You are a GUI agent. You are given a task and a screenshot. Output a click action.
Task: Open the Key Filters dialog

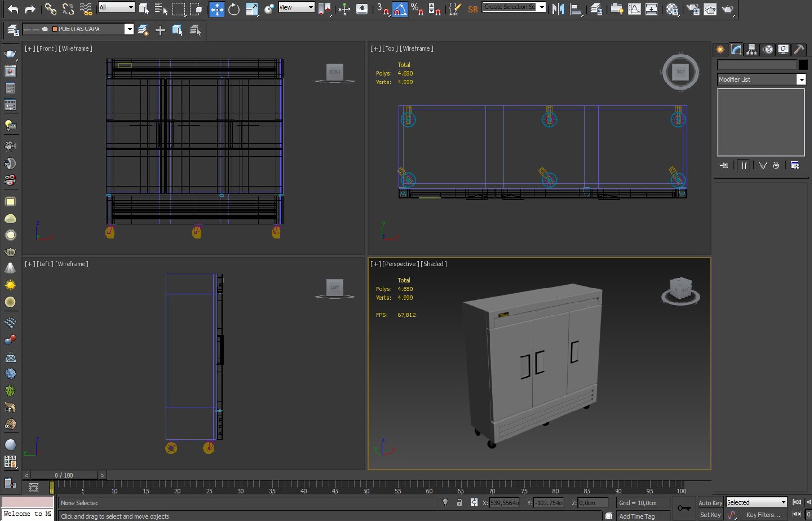click(763, 515)
